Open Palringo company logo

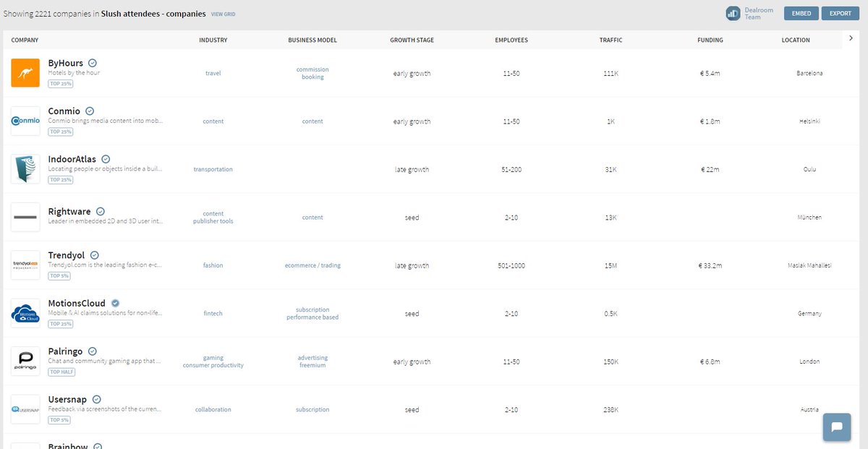pos(25,362)
